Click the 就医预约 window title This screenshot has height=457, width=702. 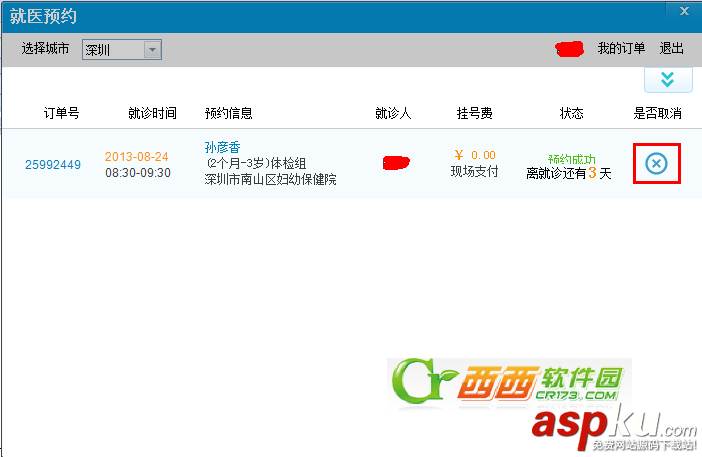coord(43,17)
